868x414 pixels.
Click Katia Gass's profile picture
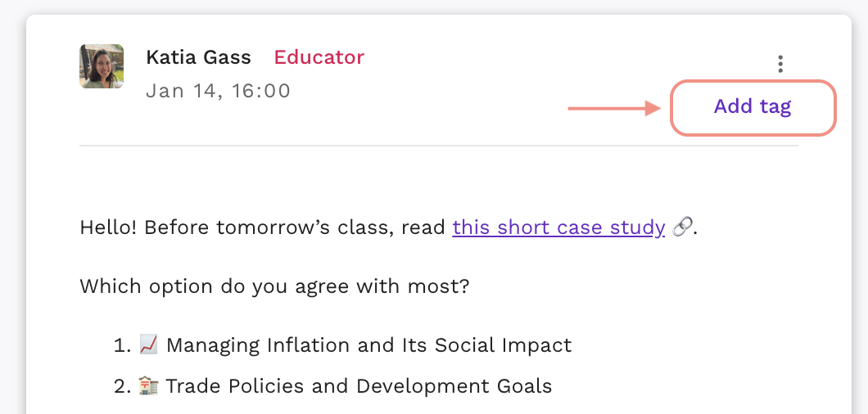(x=102, y=66)
